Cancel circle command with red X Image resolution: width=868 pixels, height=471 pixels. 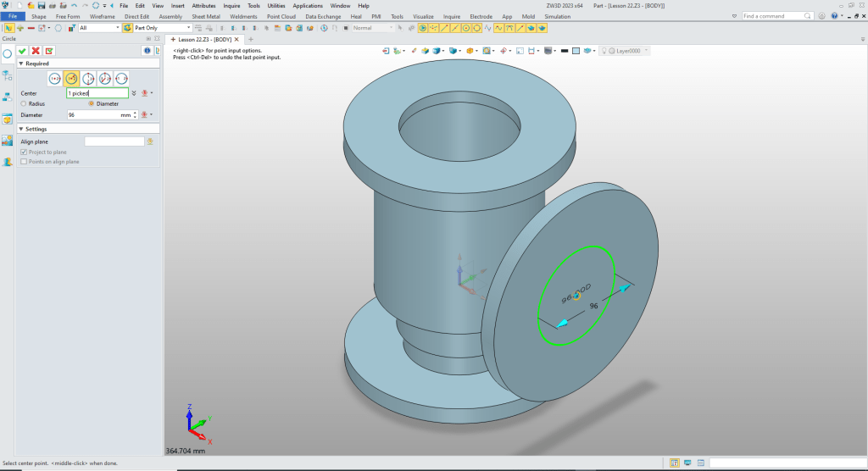36,51
